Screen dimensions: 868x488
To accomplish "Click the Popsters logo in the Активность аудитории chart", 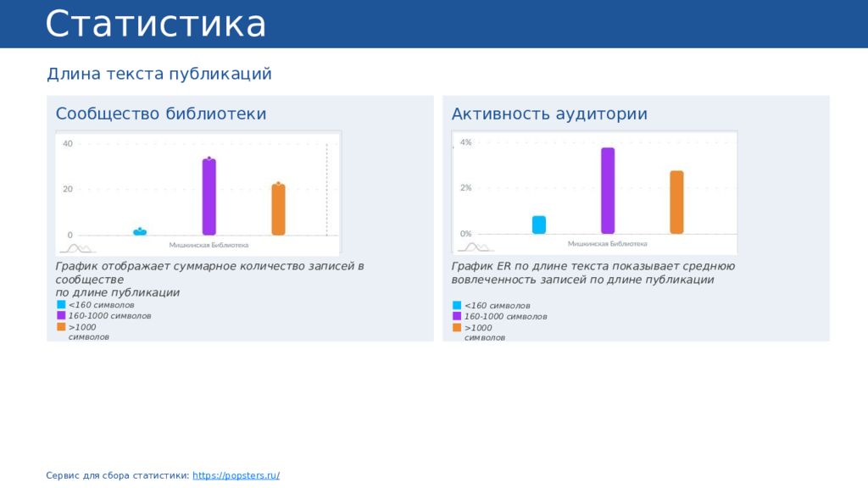I will 475,247.
